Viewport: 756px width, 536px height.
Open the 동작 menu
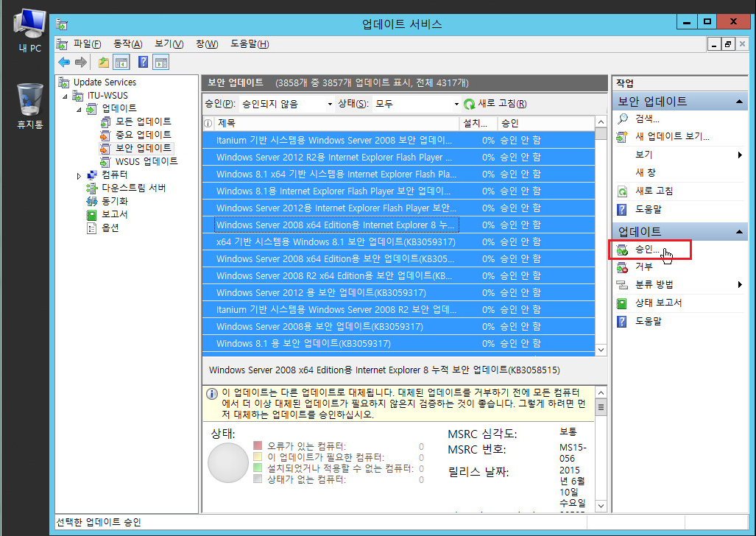[x=127, y=44]
